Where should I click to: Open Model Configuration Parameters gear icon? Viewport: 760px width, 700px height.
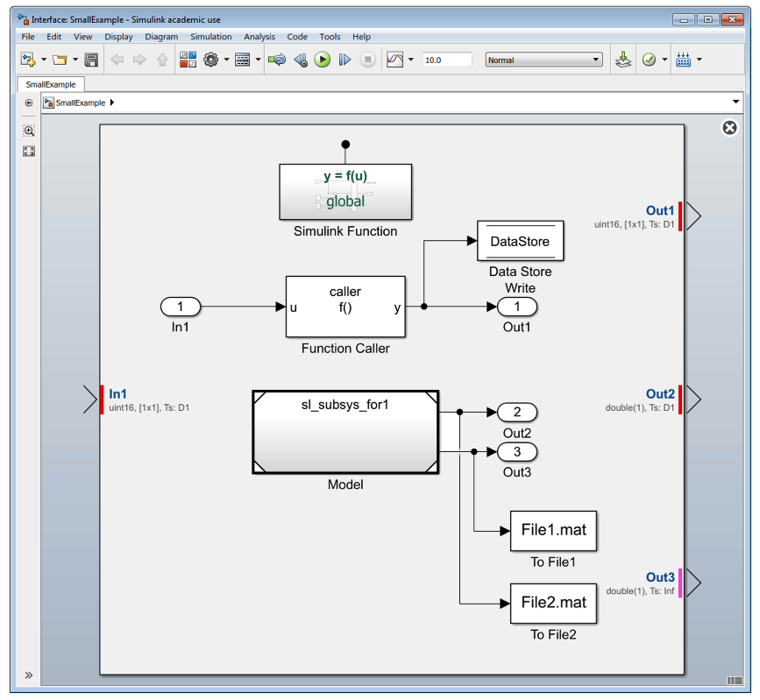pos(211,60)
